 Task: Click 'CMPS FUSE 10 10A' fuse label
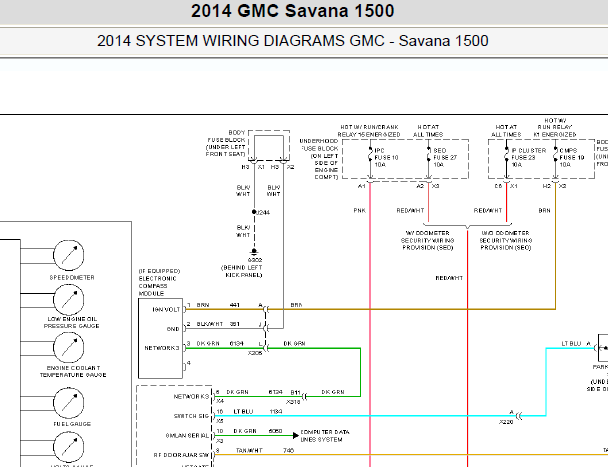(572, 157)
